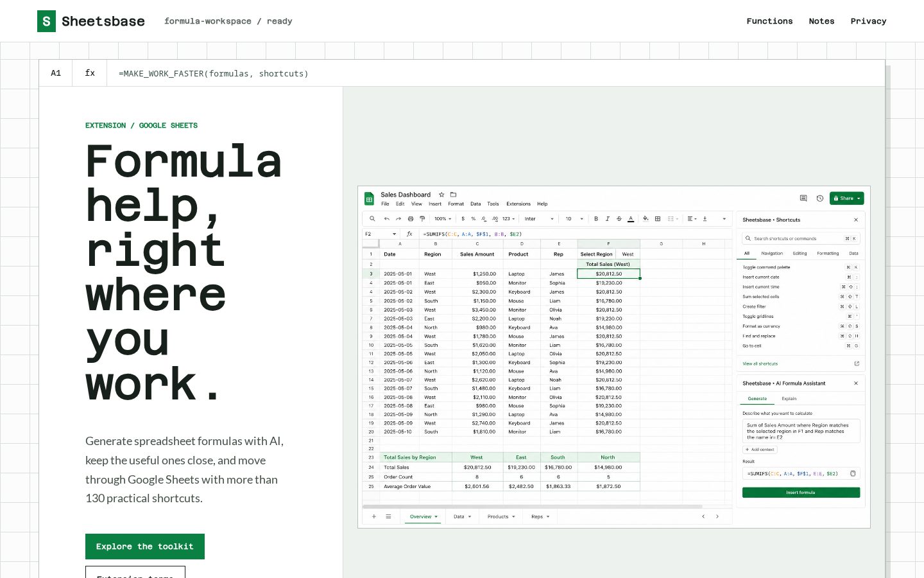Apply percent format with the % icon
The width and height of the screenshot is (924, 578).
coord(474,218)
